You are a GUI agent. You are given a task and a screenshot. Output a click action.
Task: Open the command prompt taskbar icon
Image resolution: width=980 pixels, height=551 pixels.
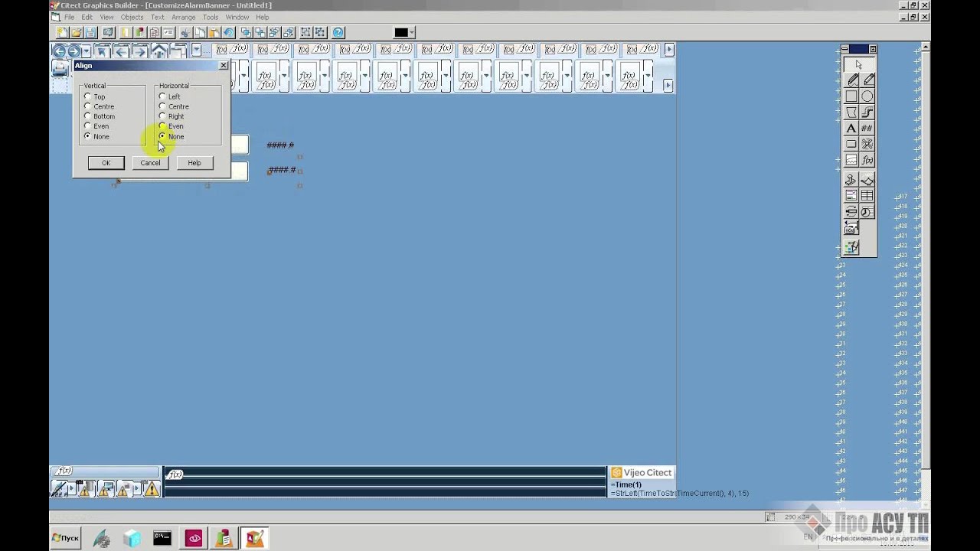(x=162, y=538)
